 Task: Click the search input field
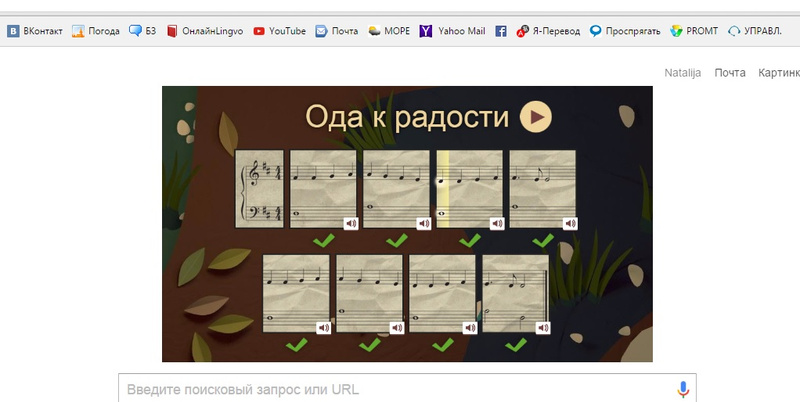pyautogui.click(x=407, y=389)
